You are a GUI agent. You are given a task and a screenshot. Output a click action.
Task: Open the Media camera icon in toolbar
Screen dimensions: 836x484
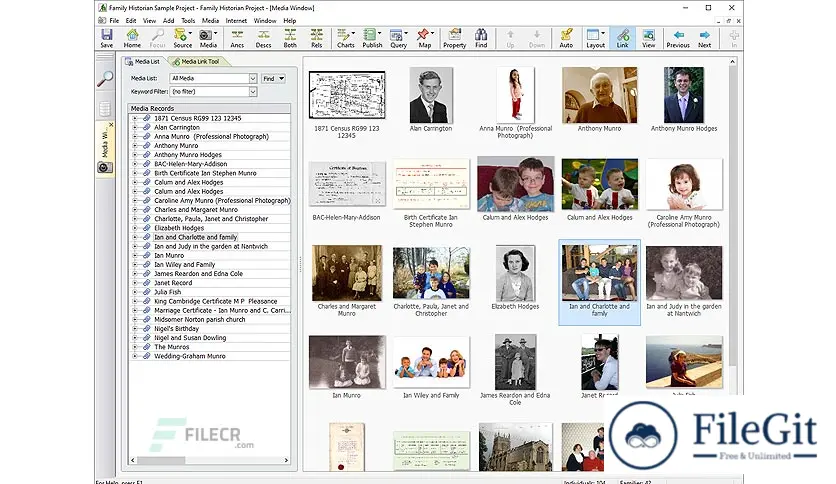pos(208,38)
